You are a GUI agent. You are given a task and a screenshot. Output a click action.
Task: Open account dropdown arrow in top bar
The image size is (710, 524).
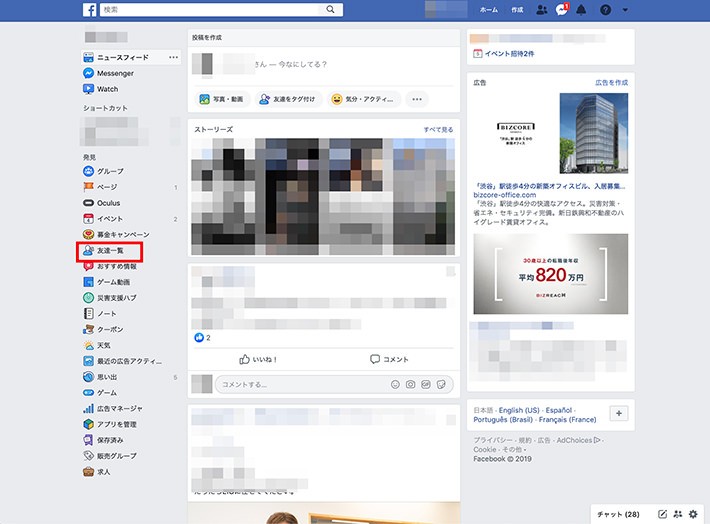[x=625, y=10]
